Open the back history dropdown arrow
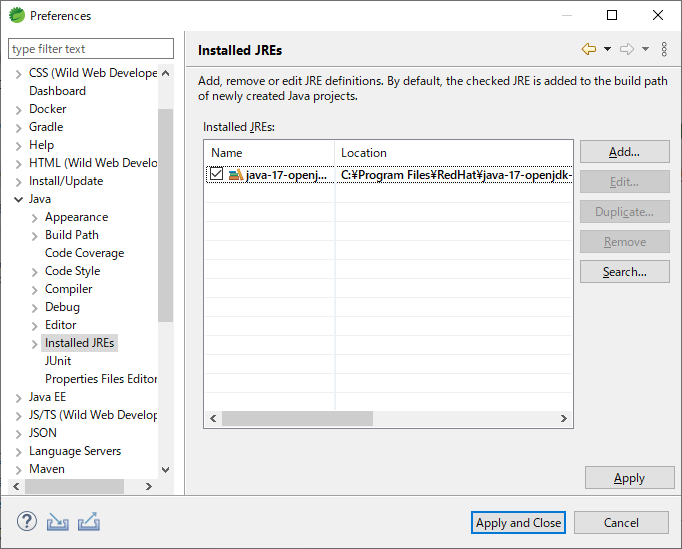Image resolution: width=682 pixels, height=549 pixels. point(607,49)
